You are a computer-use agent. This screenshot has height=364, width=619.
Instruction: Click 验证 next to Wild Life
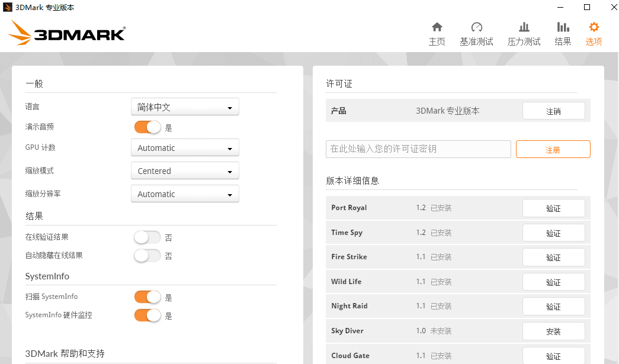(x=554, y=282)
